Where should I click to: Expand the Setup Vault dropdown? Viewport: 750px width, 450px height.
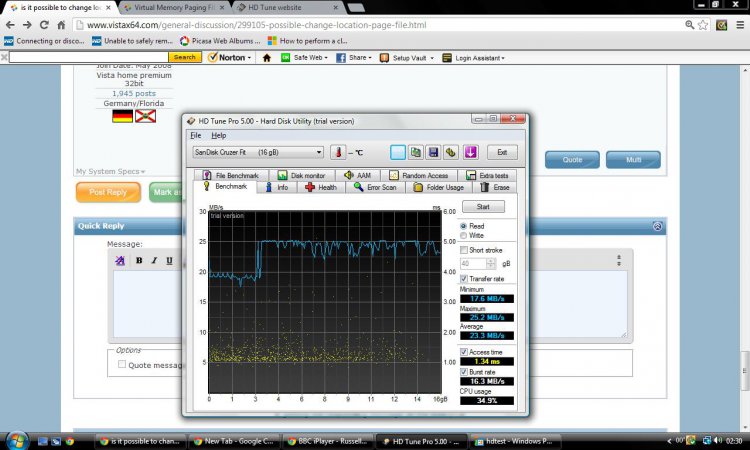(431, 58)
